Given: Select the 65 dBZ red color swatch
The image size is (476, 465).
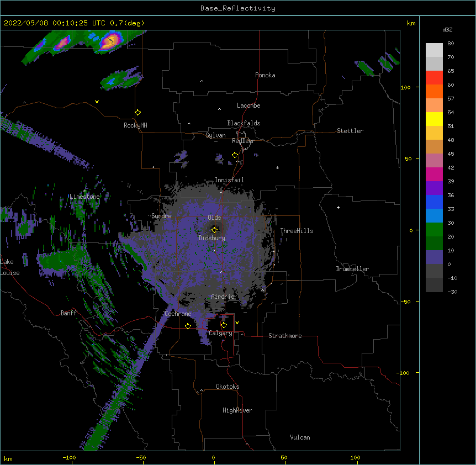Looking at the screenshot, I should coord(434,77).
